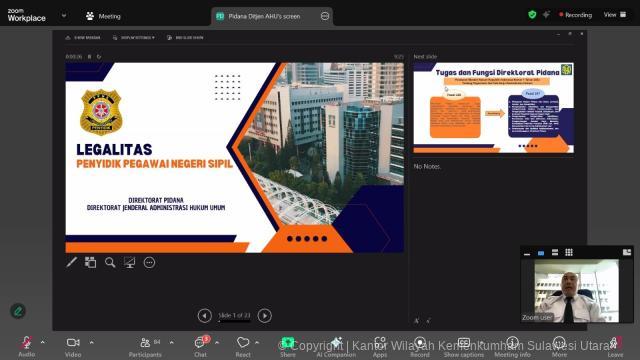Click the No Notes text area
This screenshot has height=360, width=640.
tap(427, 167)
